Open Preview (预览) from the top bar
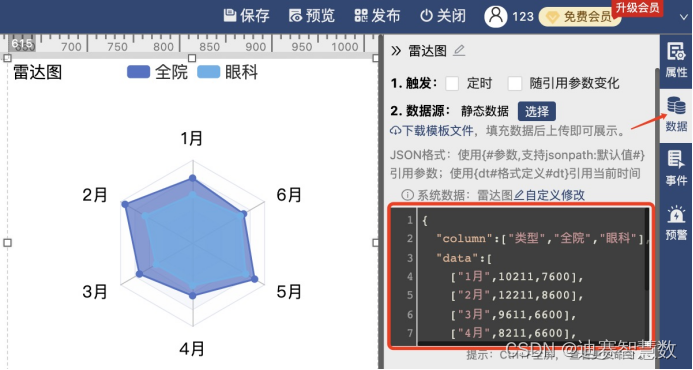The height and width of the screenshot is (370, 693). [312, 16]
